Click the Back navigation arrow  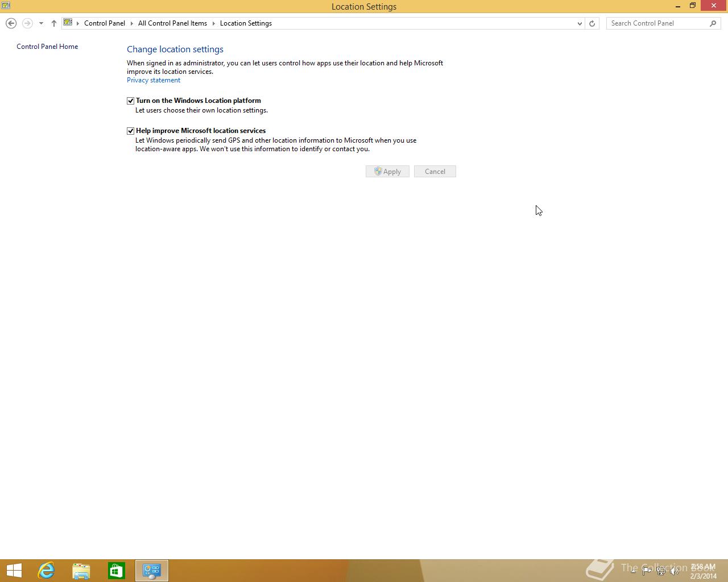11,23
